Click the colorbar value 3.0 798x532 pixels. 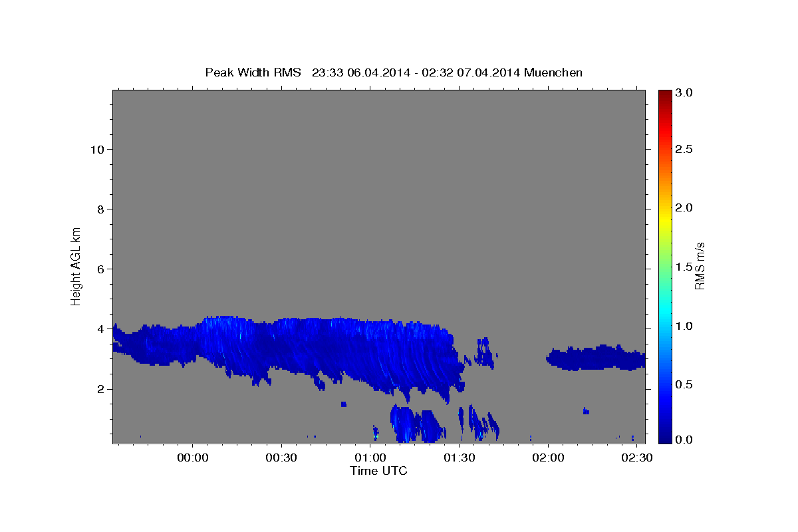[x=684, y=93]
